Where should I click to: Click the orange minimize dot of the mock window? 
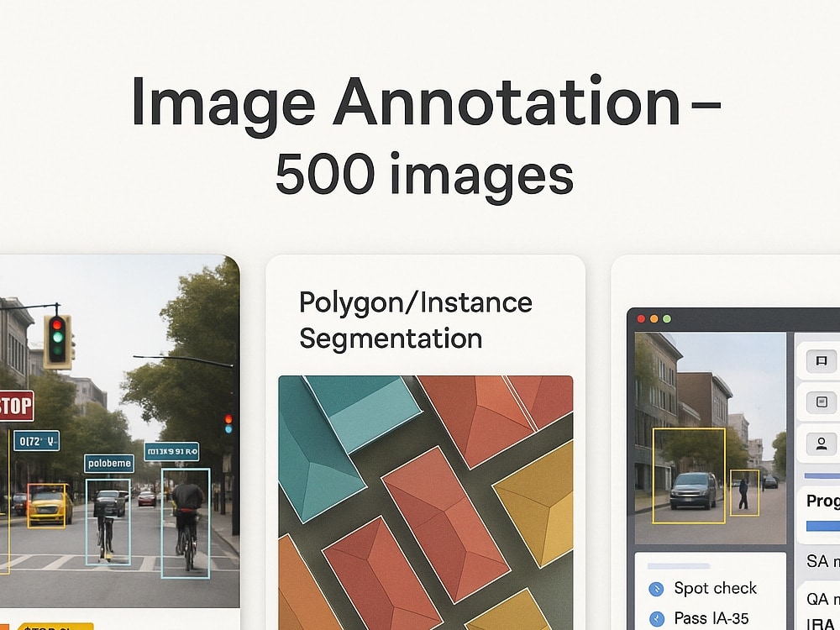pos(654,318)
